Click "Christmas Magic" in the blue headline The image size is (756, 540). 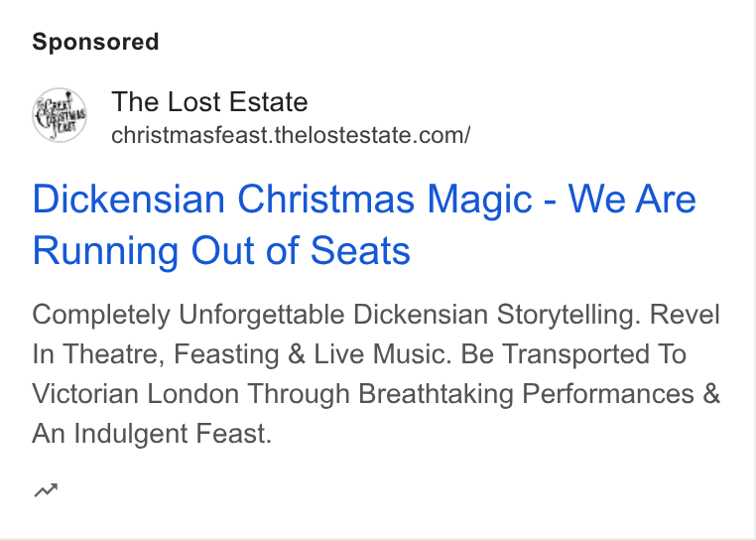(x=385, y=201)
